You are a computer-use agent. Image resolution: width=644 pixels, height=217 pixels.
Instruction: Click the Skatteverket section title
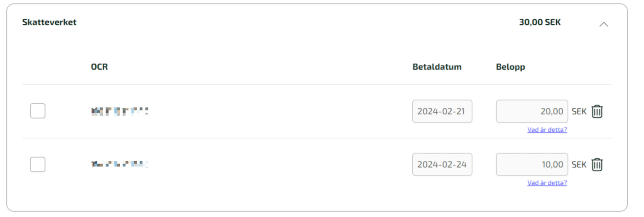tap(49, 22)
